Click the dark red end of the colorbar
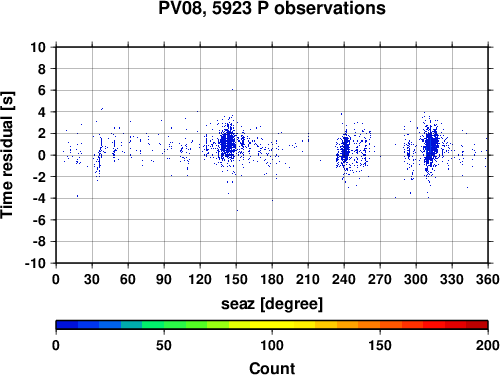The image size is (500, 375). pyautogui.click(x=477, y=325)
